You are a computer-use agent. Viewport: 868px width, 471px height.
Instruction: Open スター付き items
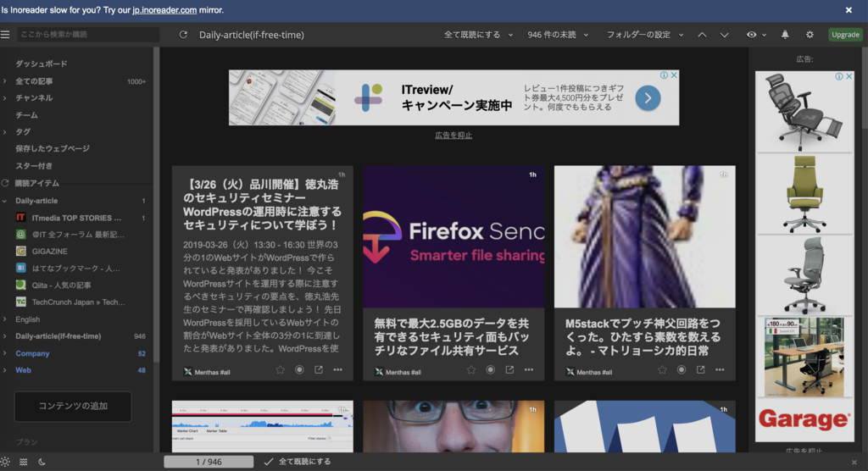coord(34,165)
